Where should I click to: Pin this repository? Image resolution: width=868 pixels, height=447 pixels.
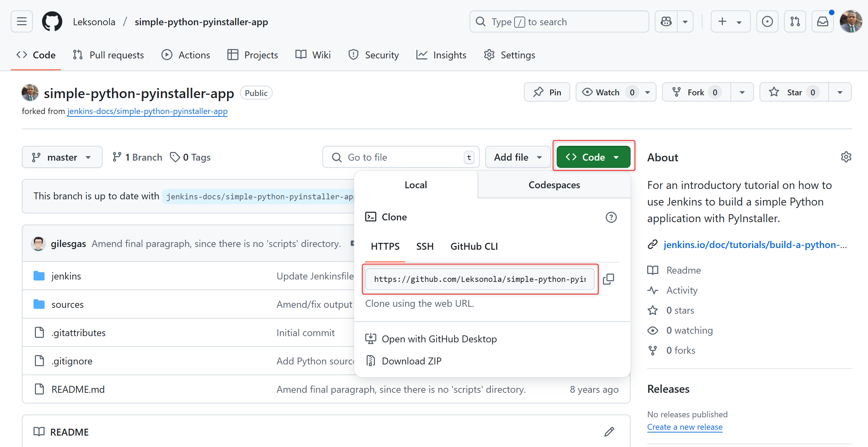coord(547,92)
